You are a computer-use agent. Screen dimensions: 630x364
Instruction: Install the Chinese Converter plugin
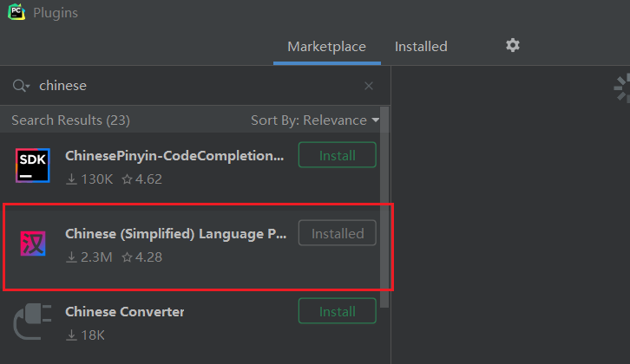click(x=337, y=311)
